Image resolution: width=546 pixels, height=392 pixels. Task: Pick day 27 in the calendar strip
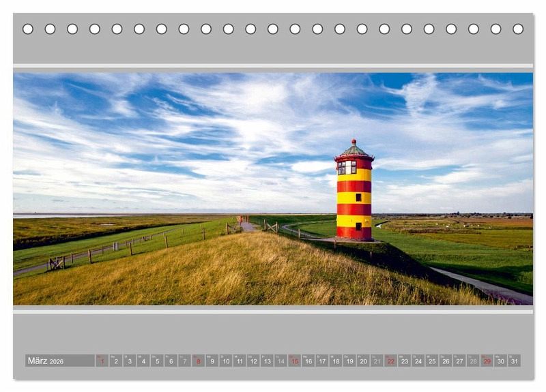(459, 361)
